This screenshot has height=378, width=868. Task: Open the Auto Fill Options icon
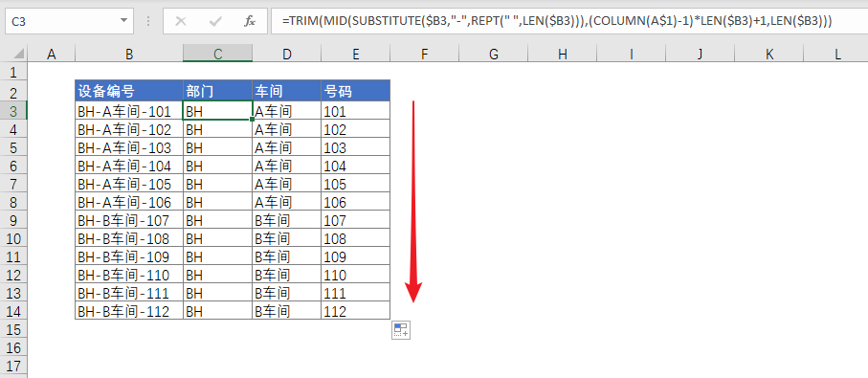pyautogui.click(x=401, y=330)
